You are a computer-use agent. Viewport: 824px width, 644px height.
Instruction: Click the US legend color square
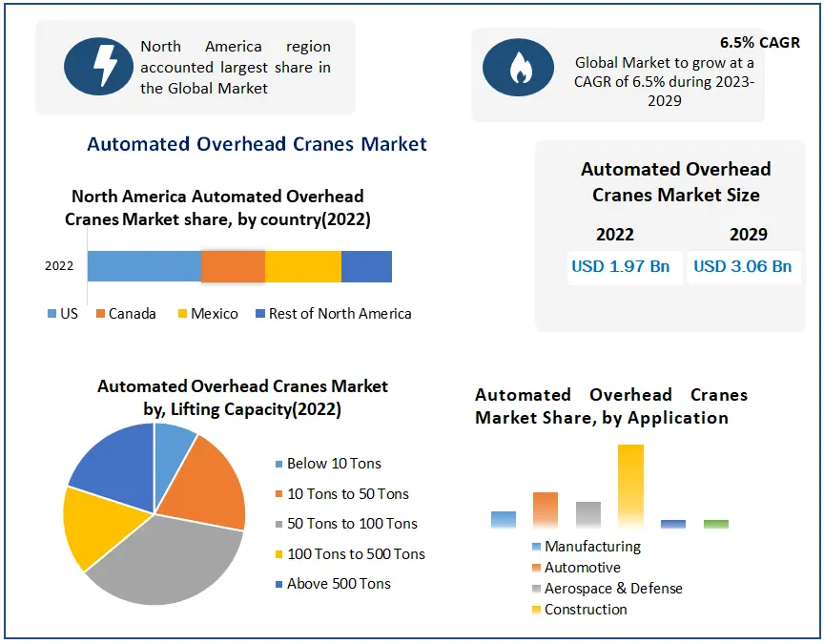click(x=51, y=314)
